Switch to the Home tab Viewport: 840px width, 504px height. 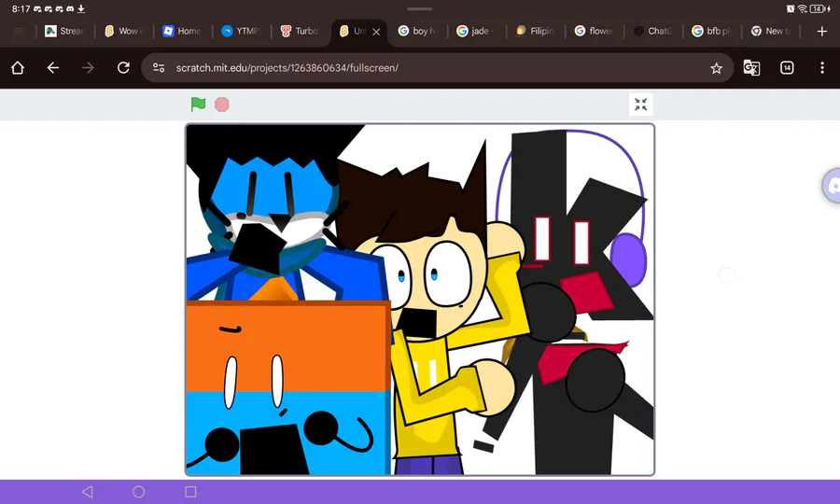[183, 31]
